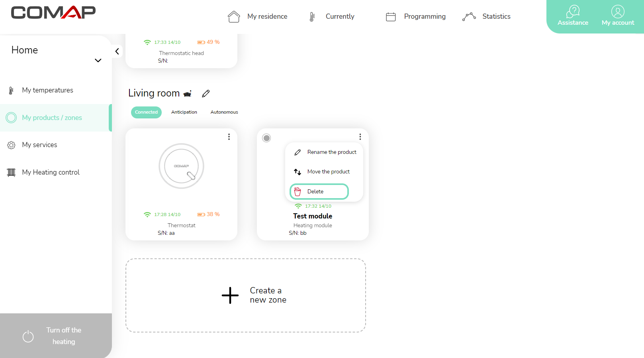Switch Living room to Anticipation mode

184,112
